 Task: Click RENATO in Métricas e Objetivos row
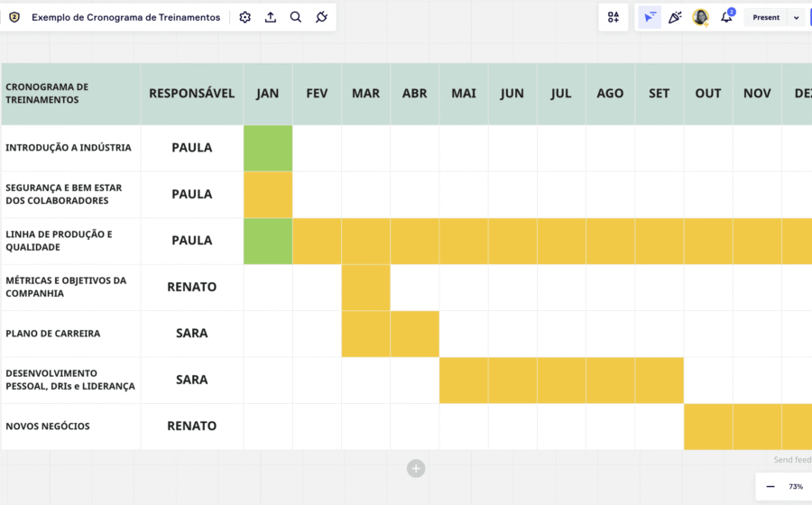tap(191, 287)
